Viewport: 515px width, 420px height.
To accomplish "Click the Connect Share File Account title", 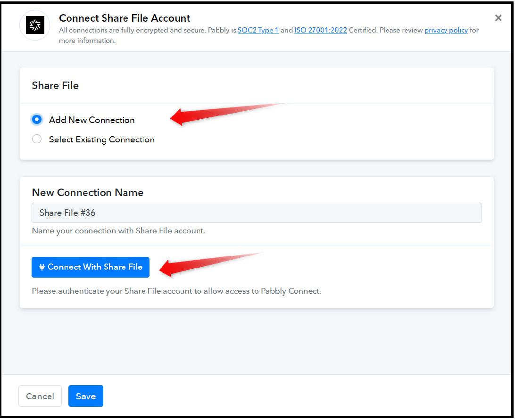I will pyautogui.click(x=125, y=18).
